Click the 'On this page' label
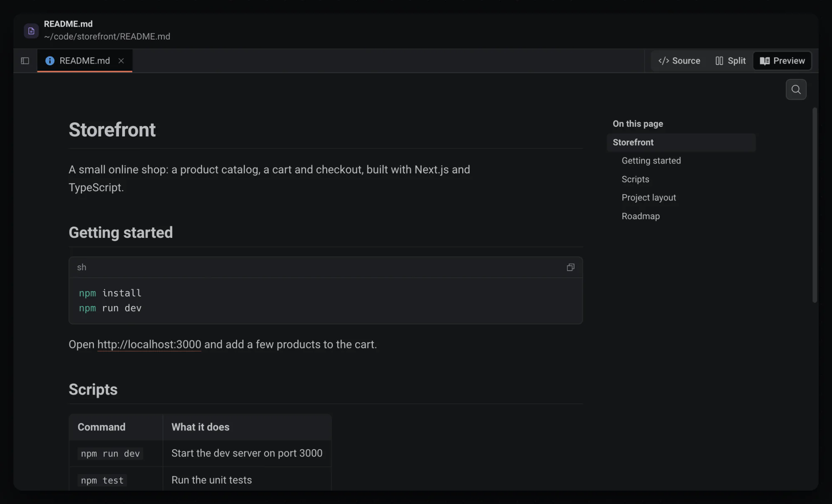This screenshot has height=504, width=832. point(638,124)
